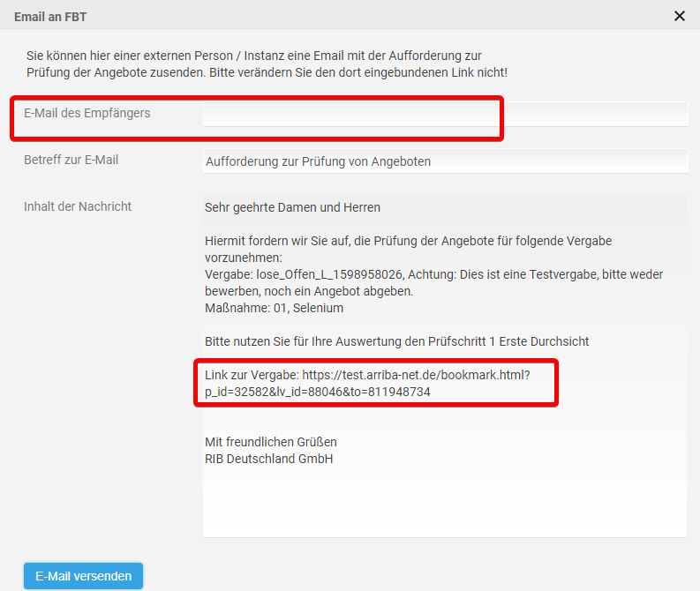This screenshot has width=700, height=591.
Task: Click the dialog title 'Email an FBT'
Action: pyautogui.click(x=50, y=17)
